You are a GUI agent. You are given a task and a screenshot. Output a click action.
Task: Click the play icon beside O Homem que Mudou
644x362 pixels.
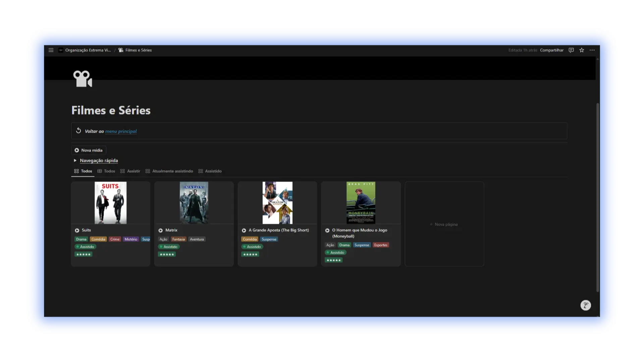tap(327, 230)
